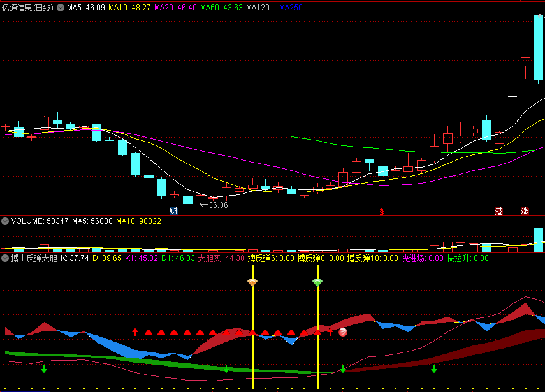Click the 36.36 low price label
This screenshot has height=392, width=545.
(218, 205)
